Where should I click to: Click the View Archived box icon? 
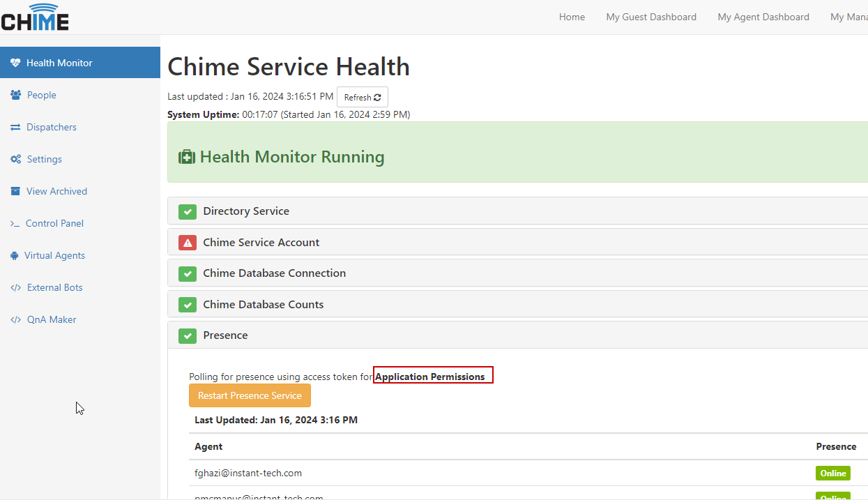15,191
